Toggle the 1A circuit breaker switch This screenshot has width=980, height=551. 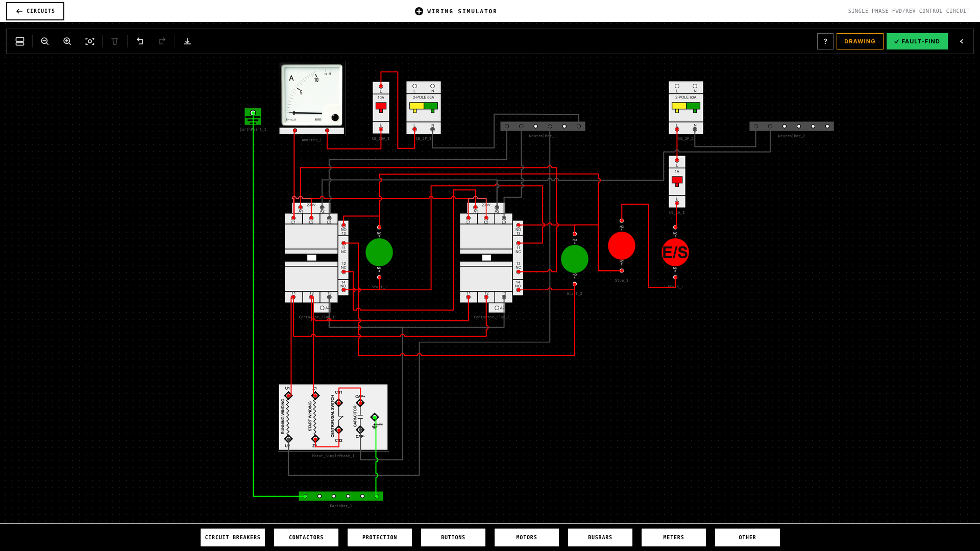point(677,181)
